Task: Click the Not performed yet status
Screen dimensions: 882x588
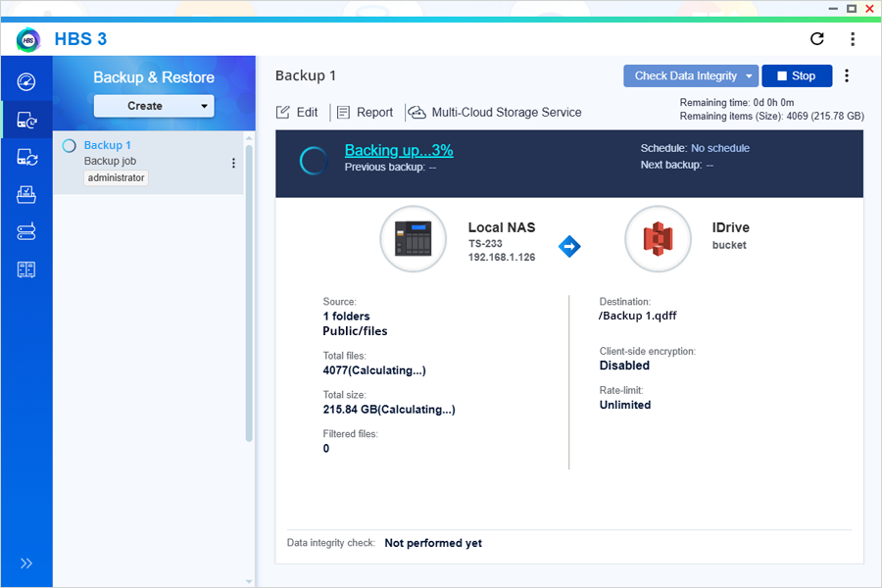Action: [x=433, y=543]
